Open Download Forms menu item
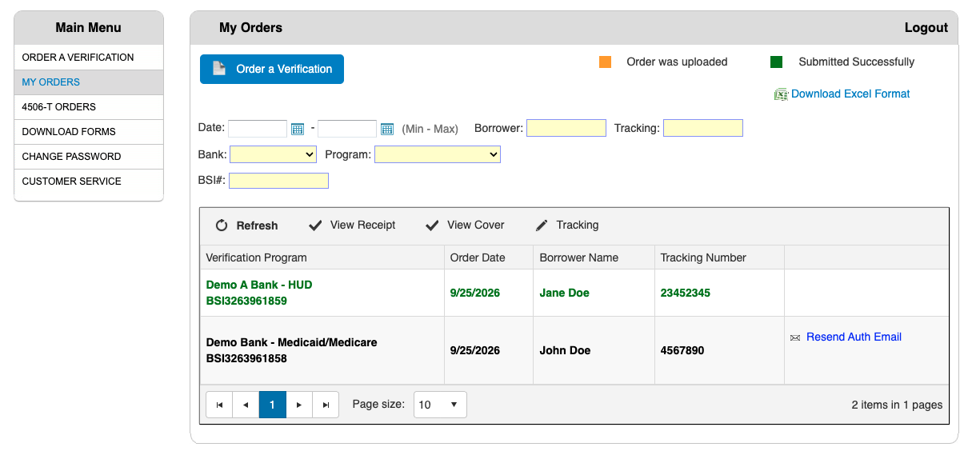The width and height of the screenshot is (980, 463). pyautogui.click(x=89, y=132)
